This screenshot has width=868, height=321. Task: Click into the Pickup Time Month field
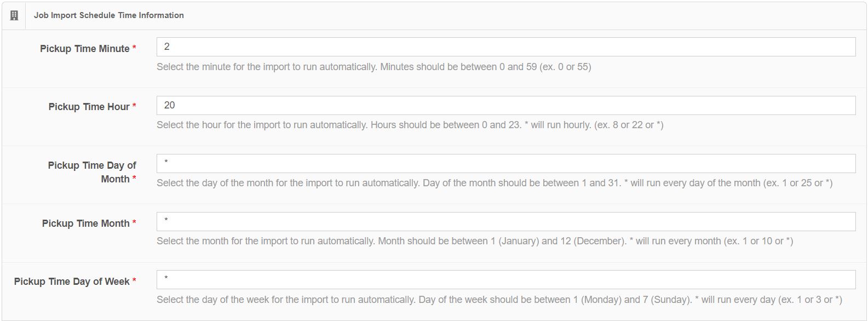[505, 221]
